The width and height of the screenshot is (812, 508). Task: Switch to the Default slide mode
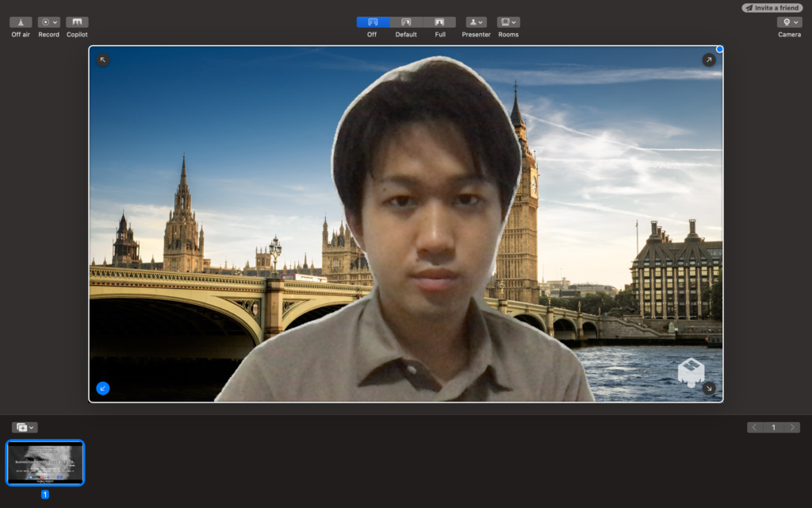coord(406,22)
